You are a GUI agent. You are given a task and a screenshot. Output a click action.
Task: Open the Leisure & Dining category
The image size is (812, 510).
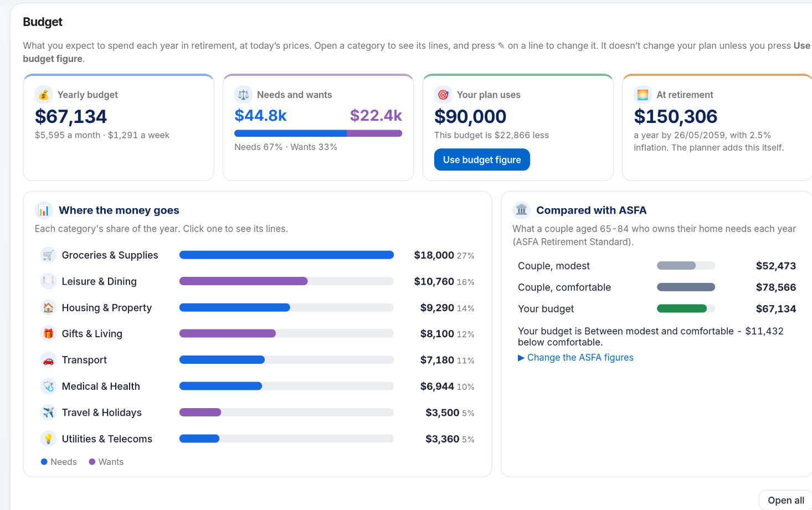tap(258, 281)
